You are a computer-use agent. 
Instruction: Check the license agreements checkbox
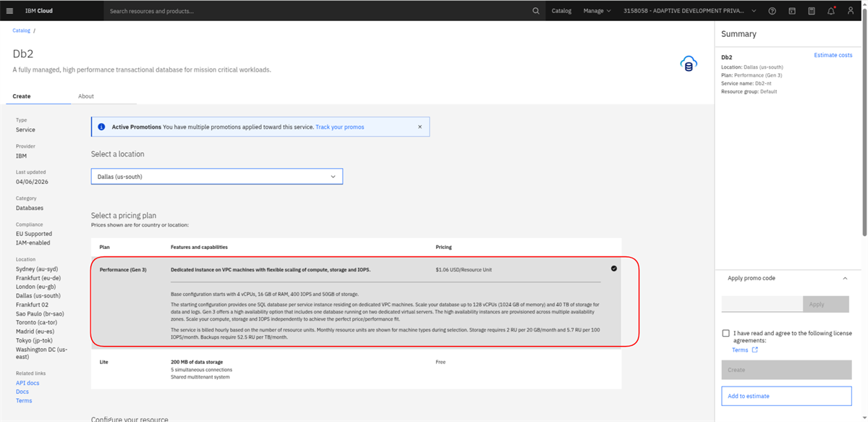point(726,333)
